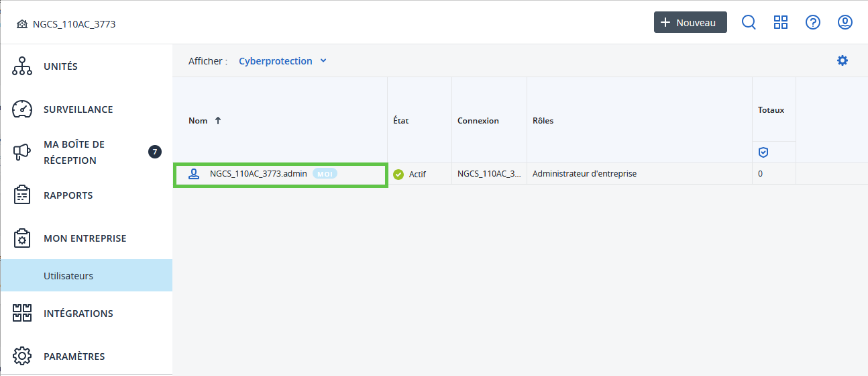The width and height of the screenshot is (868, 376).
Task: Sort by the Nom column arrow
Action: 218,121
